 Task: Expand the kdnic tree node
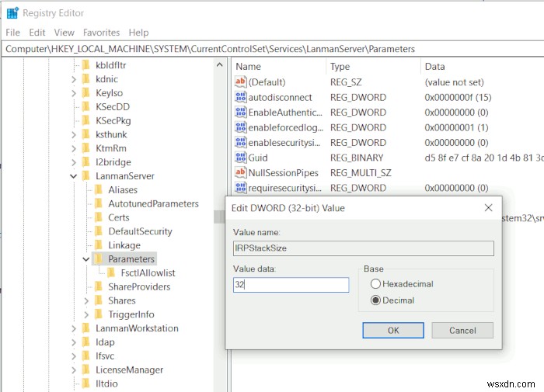[x=74, y=79]
